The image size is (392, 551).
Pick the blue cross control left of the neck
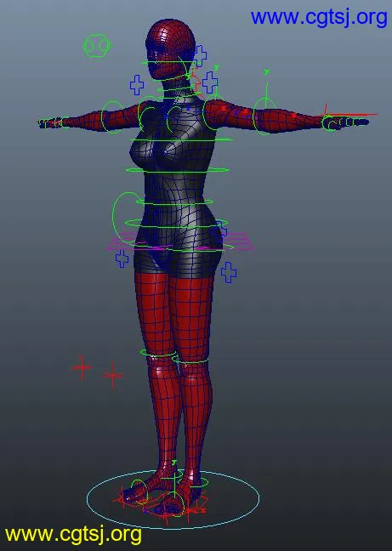pyautogui.click(x=137, y=85)
